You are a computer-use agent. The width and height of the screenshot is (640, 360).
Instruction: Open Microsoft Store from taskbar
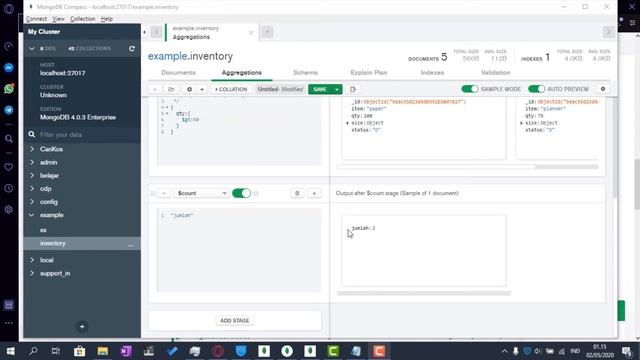79,351
